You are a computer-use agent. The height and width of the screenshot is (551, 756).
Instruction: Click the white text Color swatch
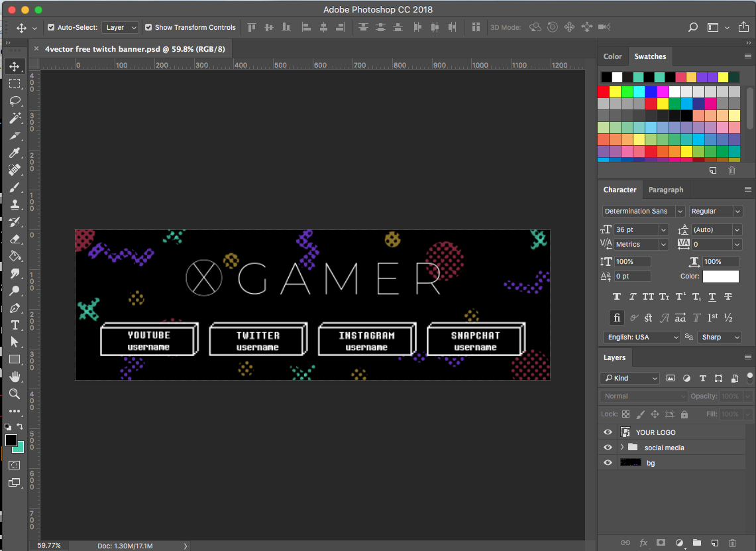[720, 276]
